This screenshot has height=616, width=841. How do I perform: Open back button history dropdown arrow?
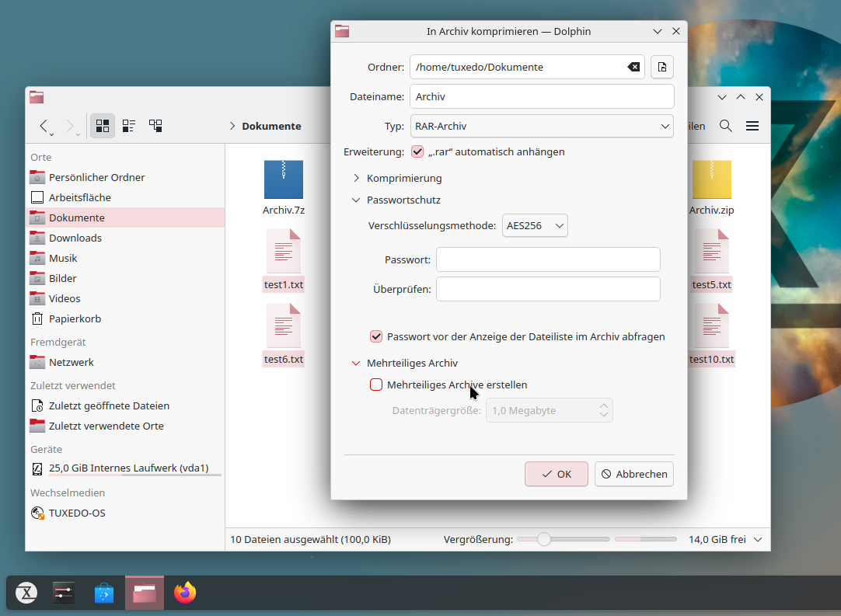pos(52,134)
